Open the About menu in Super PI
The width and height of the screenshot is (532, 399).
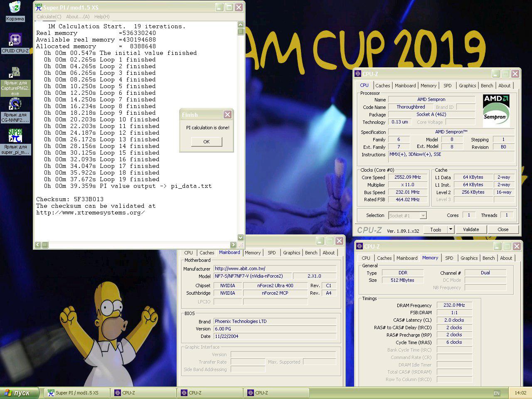[78, 17]
